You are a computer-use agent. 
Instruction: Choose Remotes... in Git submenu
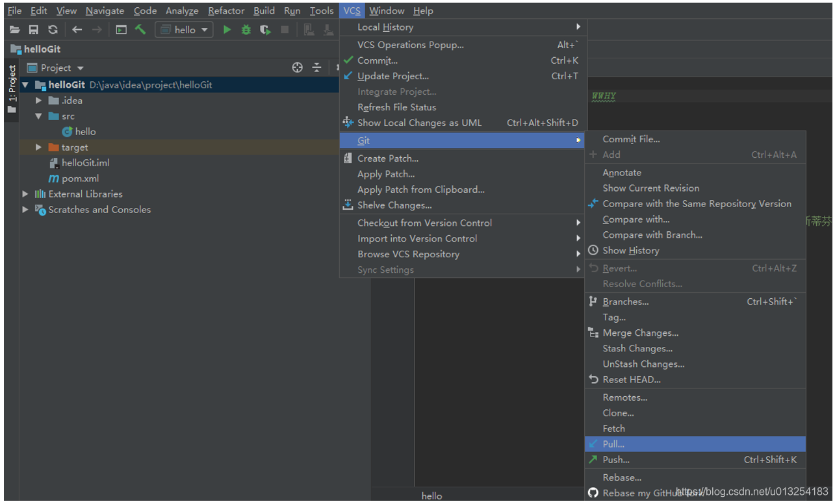tap(695, 397)
